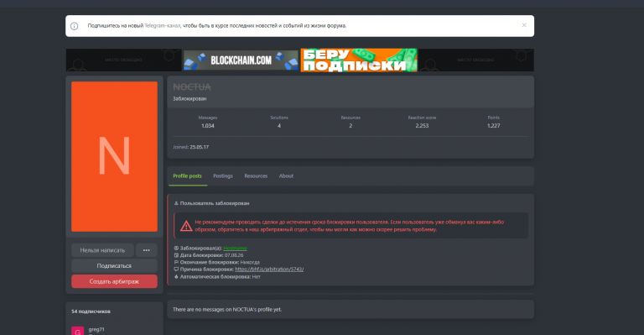Click the user icon beside Пользователь заблокирован

[176, 203]
